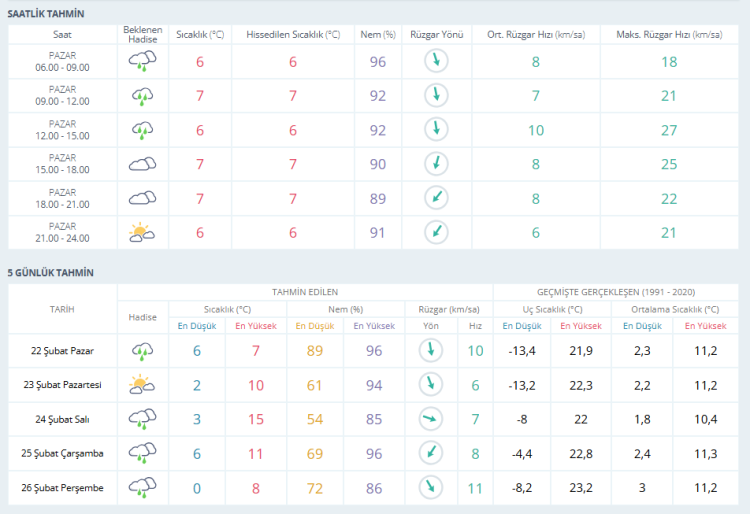Click the Hissedilen Sıcaklık column header

293,35
